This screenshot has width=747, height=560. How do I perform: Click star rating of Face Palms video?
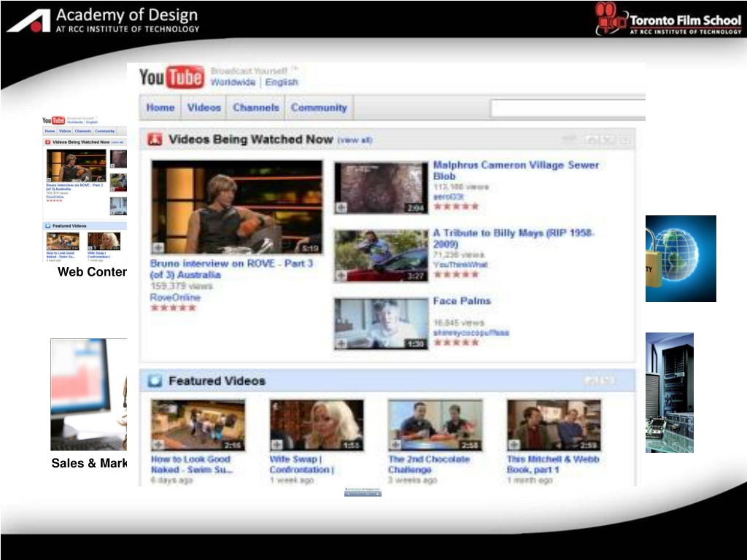click(456, 343)
